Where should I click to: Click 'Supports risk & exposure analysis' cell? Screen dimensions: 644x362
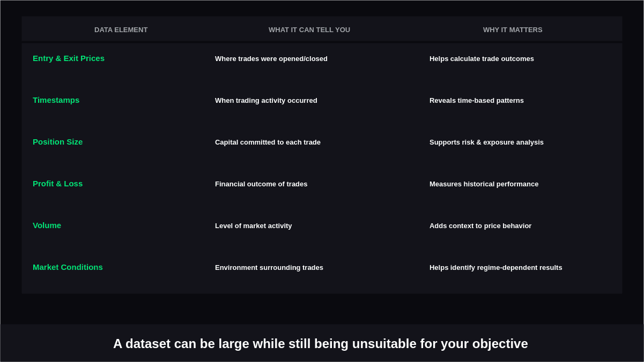[x=486, y=142]
